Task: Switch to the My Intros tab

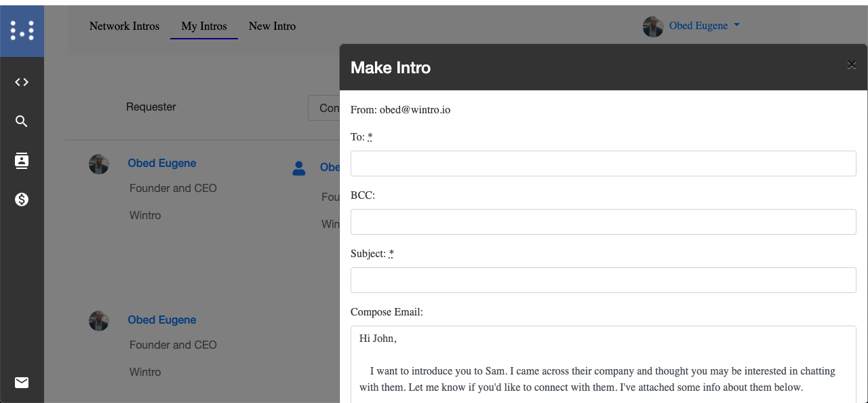Action: (204, 26)
